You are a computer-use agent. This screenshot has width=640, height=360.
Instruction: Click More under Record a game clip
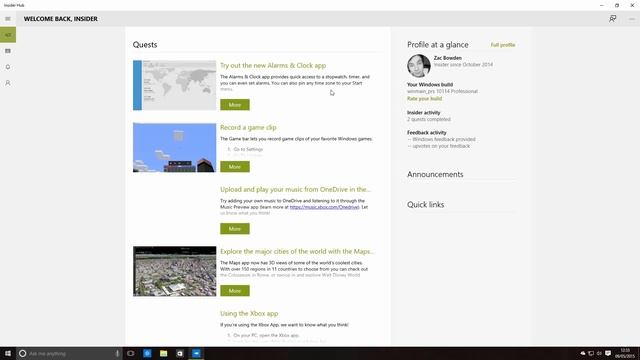pos(235,167)
